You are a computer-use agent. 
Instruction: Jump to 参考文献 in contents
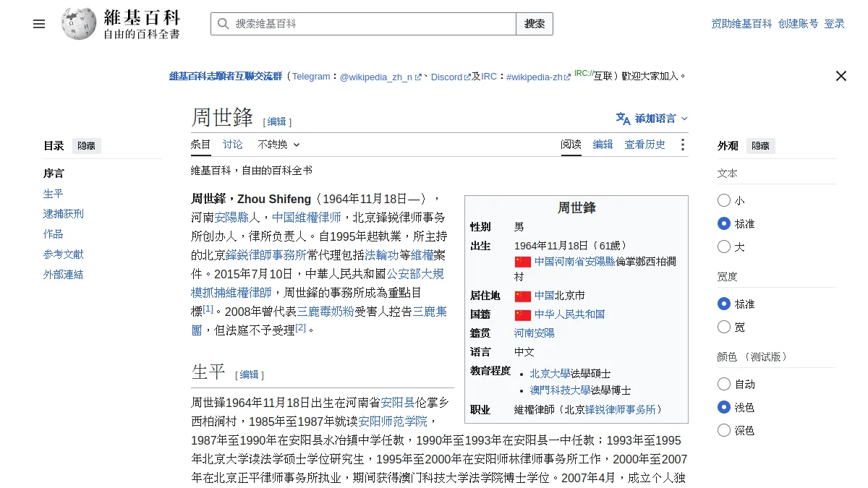tap(64, 254)
